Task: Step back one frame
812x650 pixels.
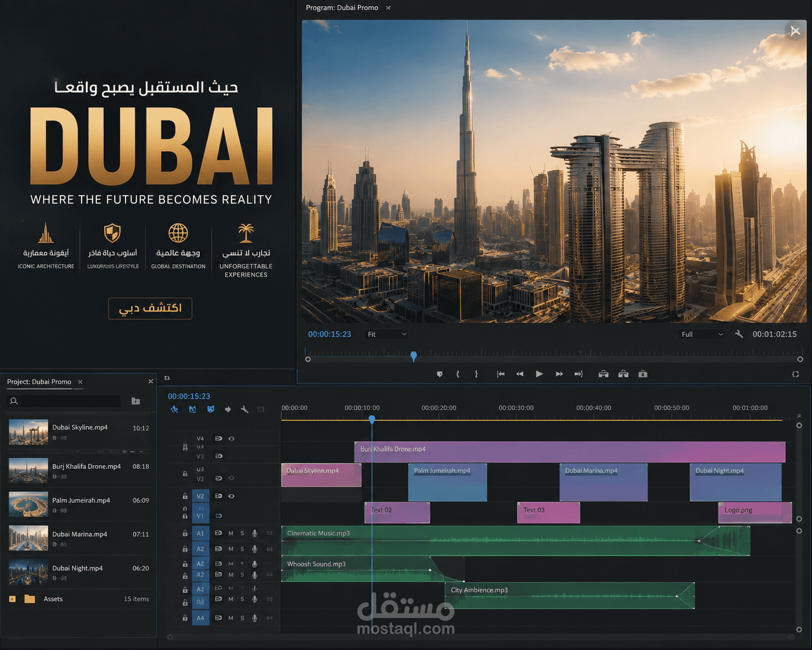Action: coord(520,374)
